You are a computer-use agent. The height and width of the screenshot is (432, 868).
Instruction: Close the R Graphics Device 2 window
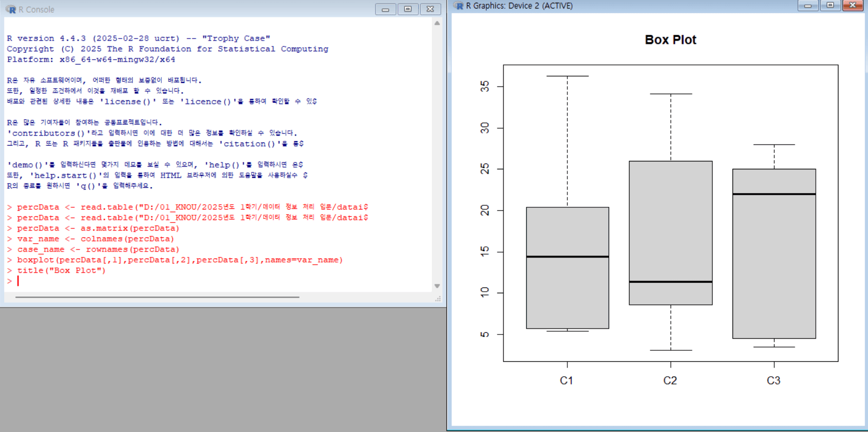(x=853, y=6)
